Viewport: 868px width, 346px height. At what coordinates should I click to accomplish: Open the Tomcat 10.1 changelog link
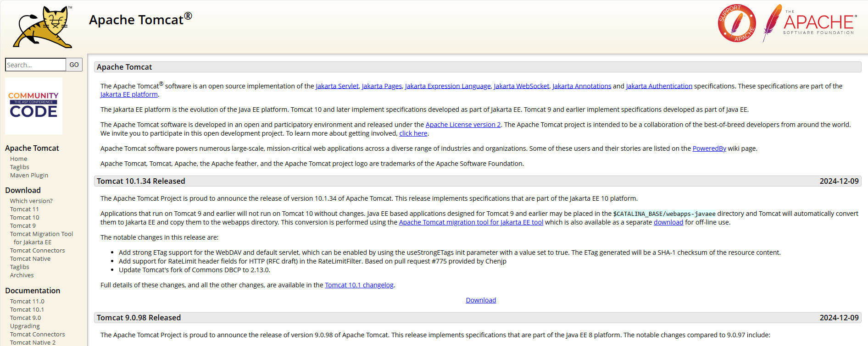[x=359, y=285]
